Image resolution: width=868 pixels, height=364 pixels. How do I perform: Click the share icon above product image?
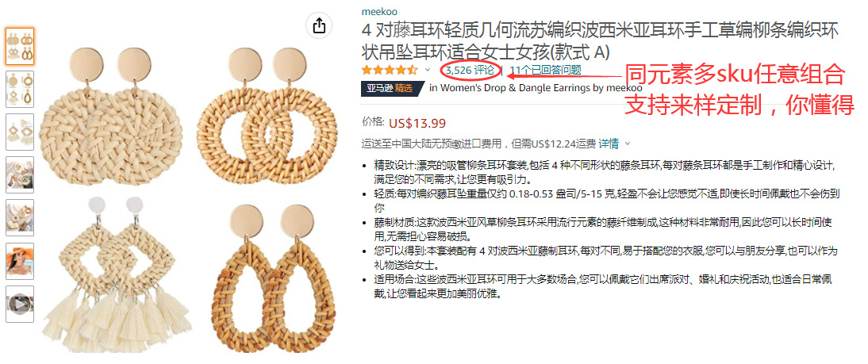pyautogui.click(x=320, y=25)
